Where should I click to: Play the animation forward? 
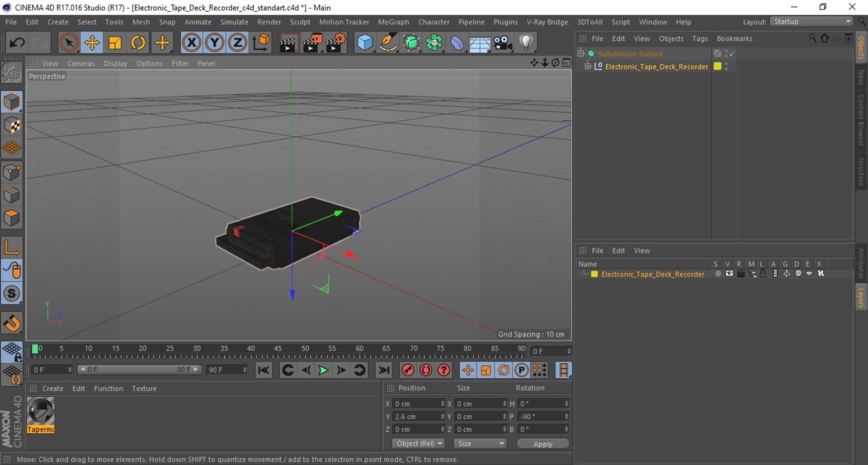[x=323, y=370]
